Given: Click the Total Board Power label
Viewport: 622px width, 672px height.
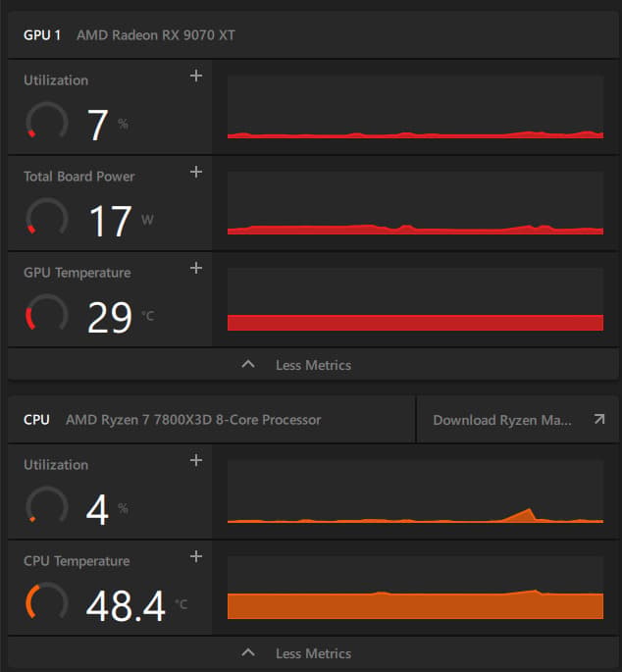Looking at the screenshot, I should [78, 177].
